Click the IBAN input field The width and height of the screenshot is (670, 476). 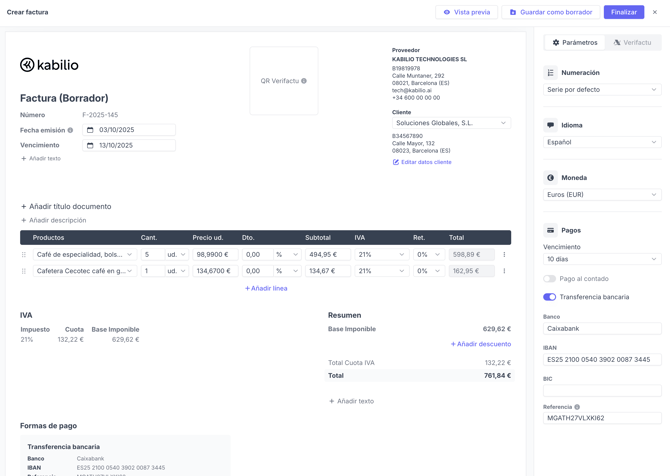(x=602, y=360)
